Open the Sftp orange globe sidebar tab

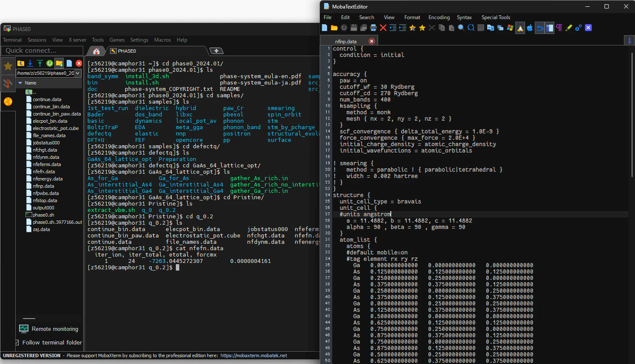tap(8, 102)
